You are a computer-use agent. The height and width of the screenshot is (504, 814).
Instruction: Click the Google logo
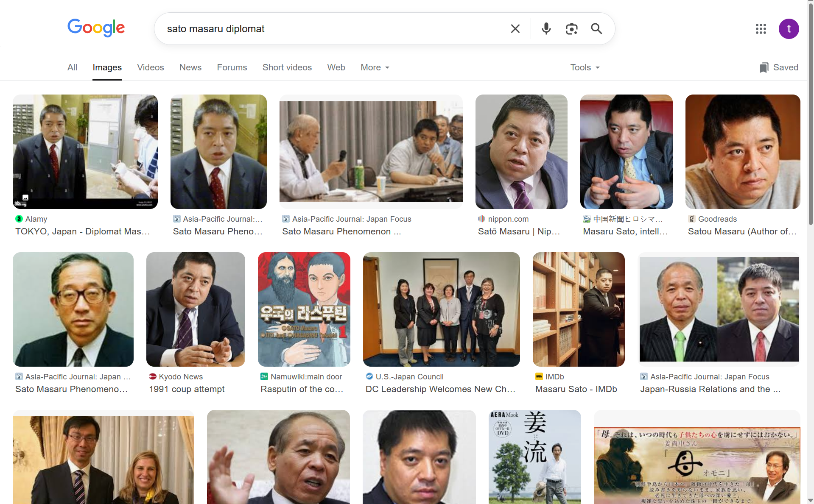(x=96, y=28)
